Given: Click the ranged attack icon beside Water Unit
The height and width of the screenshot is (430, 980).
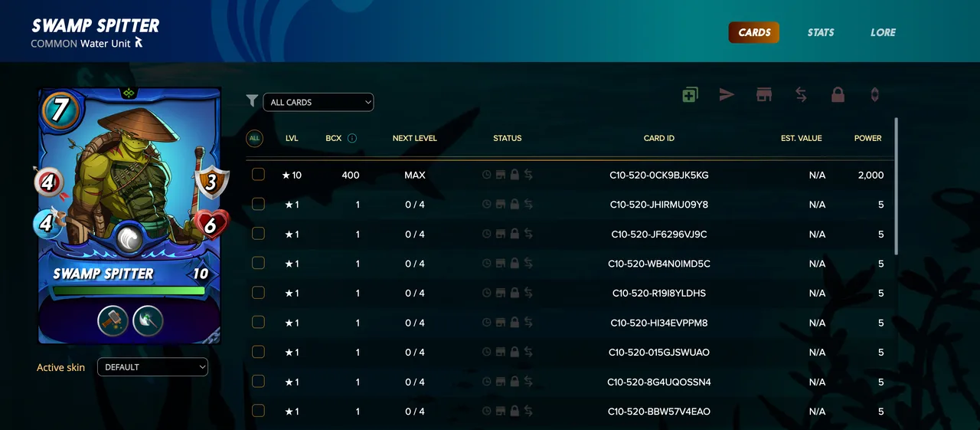Looking at the screenshot, I should pos(139,43).
